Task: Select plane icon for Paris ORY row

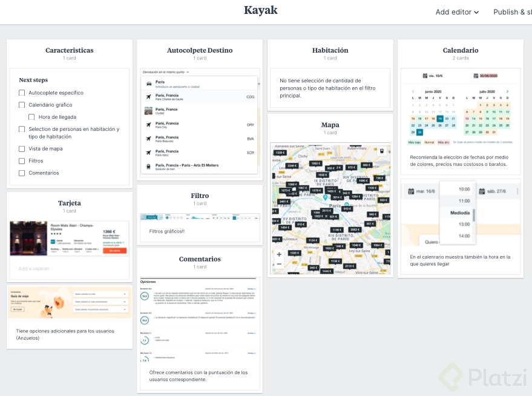Action: pyautogui.click(x=149, y=125)
